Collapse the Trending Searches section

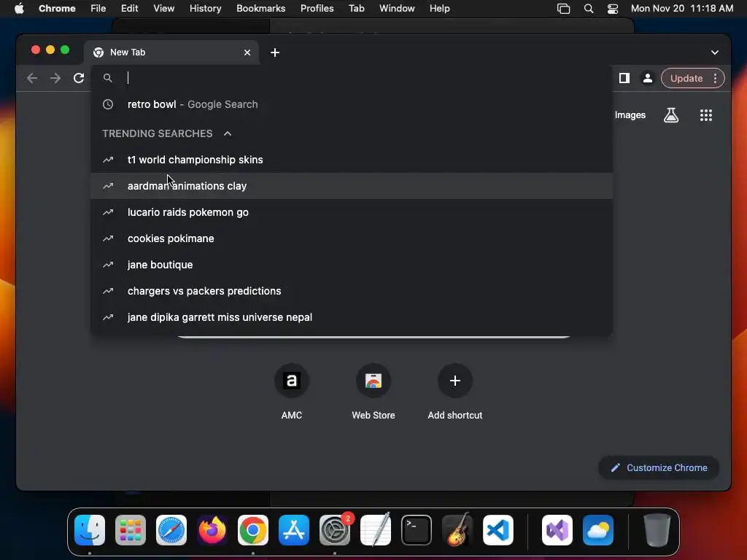(x=228, y=134)
